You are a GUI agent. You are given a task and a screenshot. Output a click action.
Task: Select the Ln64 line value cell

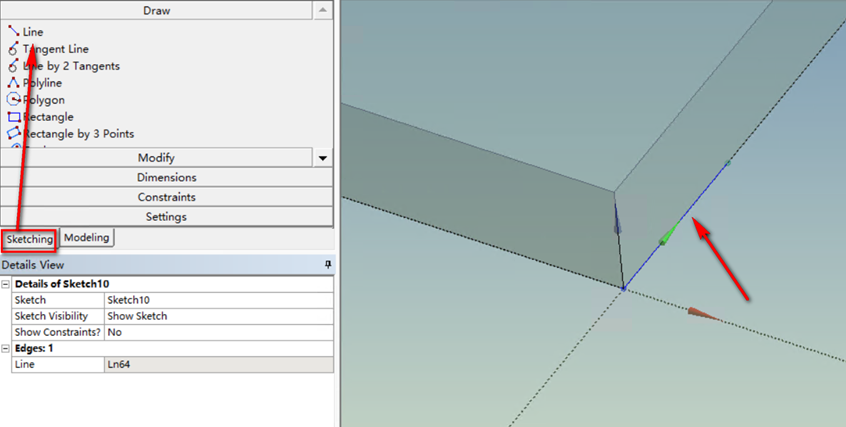tap(219, 364)
